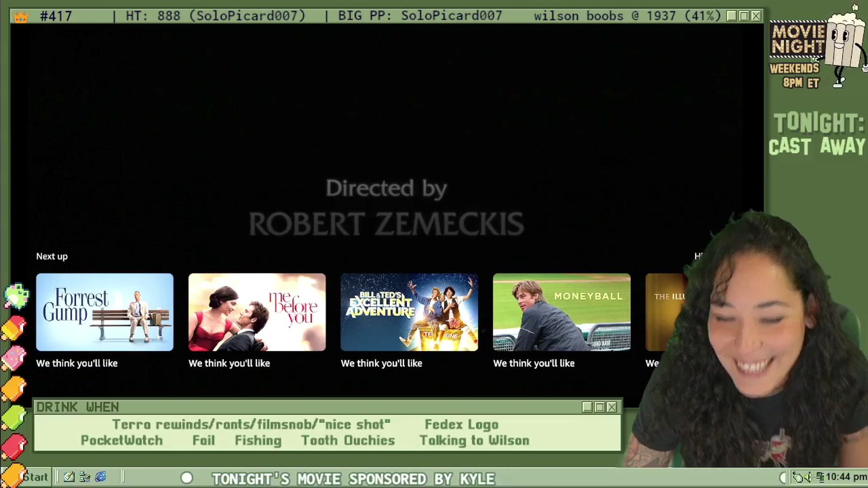Click the "Directed by" credit text
Image resolution: width=868 pixels, height=488 pixels.
point(387,188)
